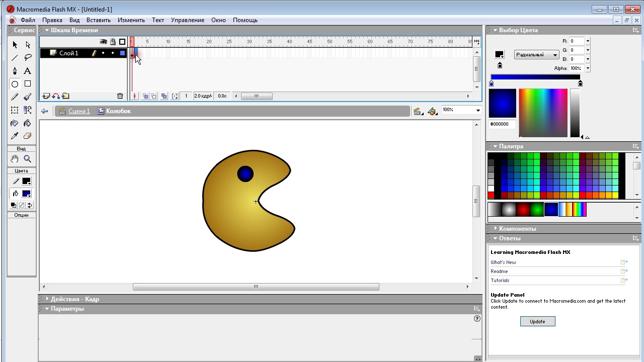Open the Радиальный fill style dropdown

[537, 55]
